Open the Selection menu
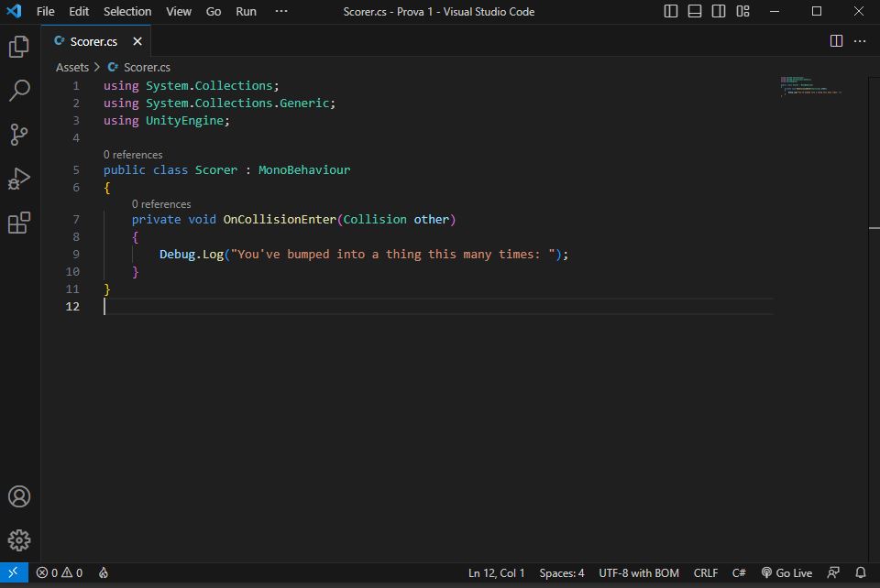Screen dimensions: 880x588 tap(126, 11)
